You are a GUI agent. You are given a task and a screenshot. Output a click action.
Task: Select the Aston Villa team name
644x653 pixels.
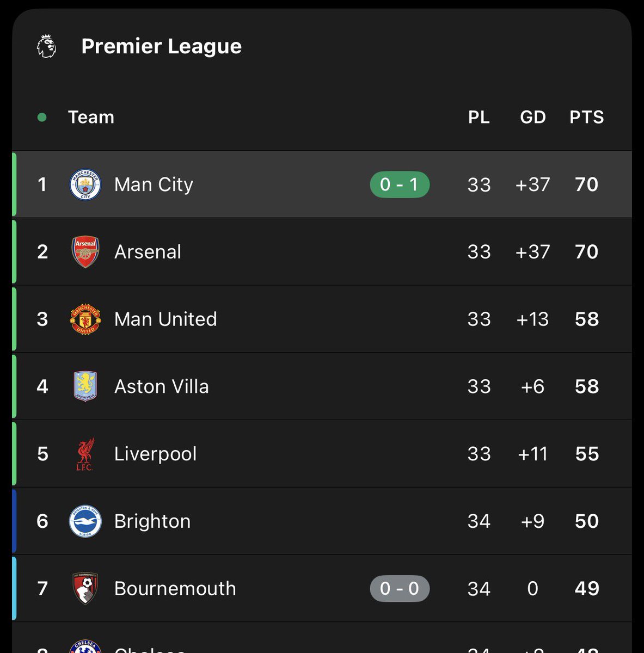[x=161, y=386]
